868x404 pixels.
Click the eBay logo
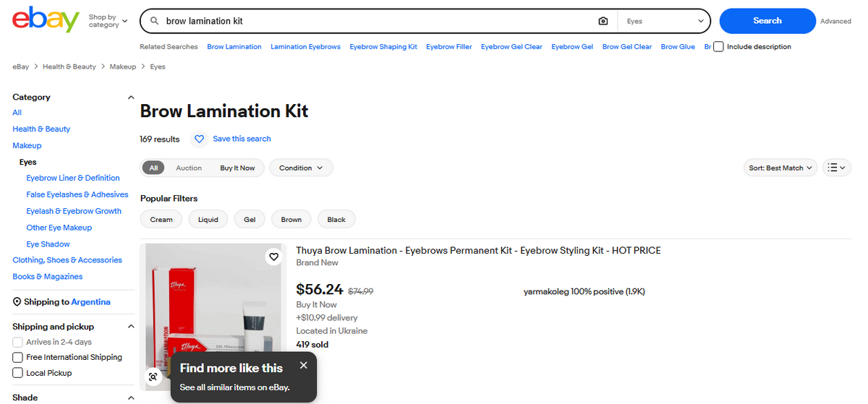(x=46, y=20)
